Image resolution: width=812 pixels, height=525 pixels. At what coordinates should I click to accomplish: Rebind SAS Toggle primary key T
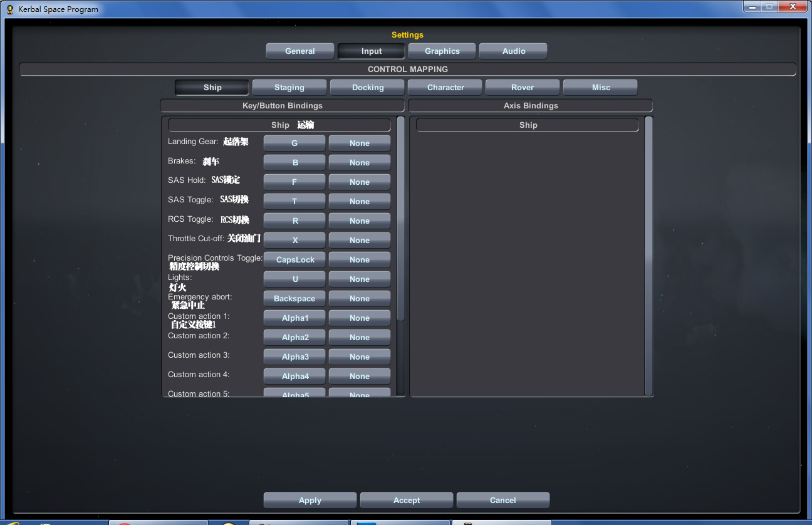pyautogui.click(x=294, y=202)
